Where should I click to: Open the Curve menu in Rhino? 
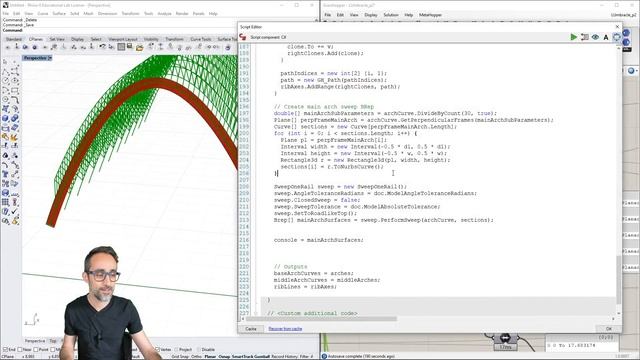tap(42, 13)
